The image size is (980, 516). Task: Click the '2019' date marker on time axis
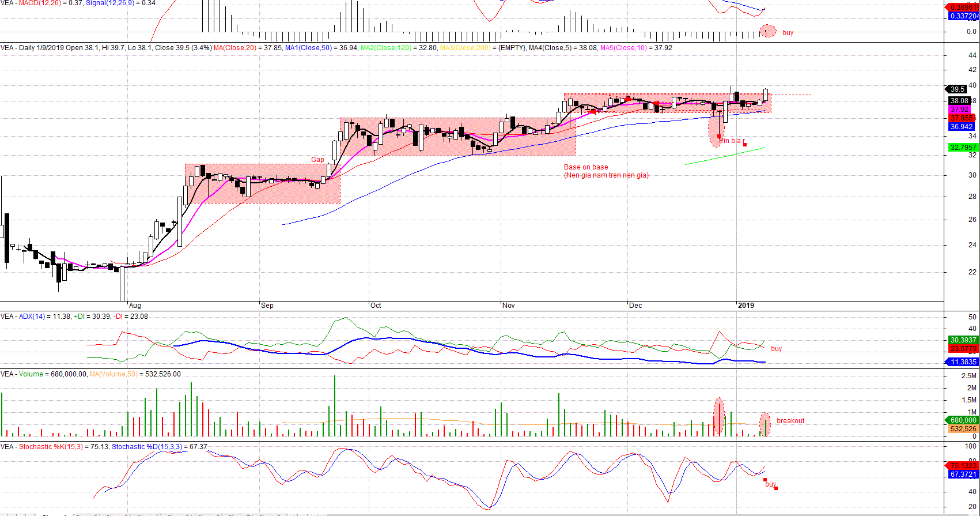coord(746,306)
